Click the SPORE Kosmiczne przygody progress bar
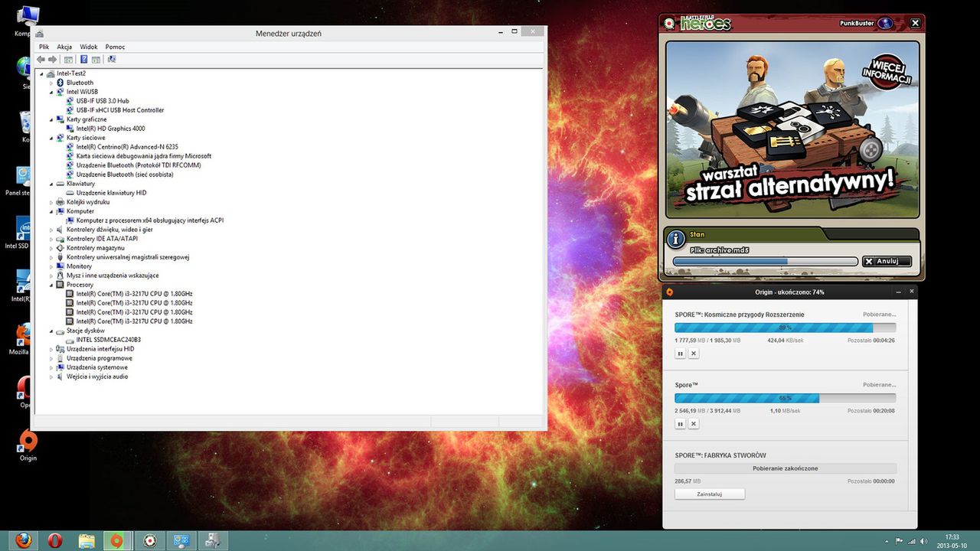The height and width of the screenshot is (551, 980). [x=785, y=328]
